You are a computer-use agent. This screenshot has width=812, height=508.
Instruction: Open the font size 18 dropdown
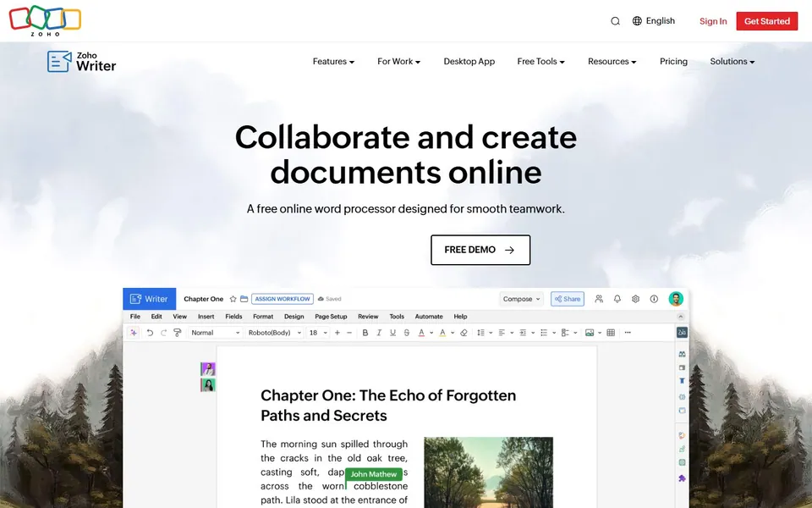[319, 333]
